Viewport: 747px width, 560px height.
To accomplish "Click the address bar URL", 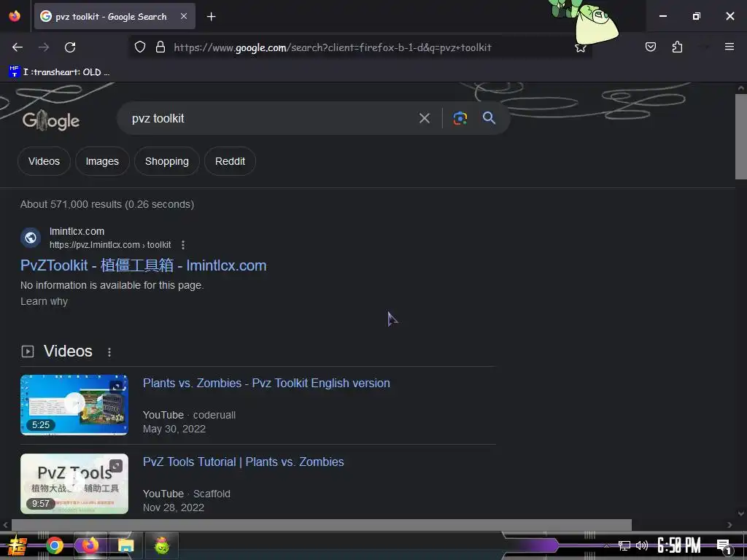I will click(x=333, y=47).
